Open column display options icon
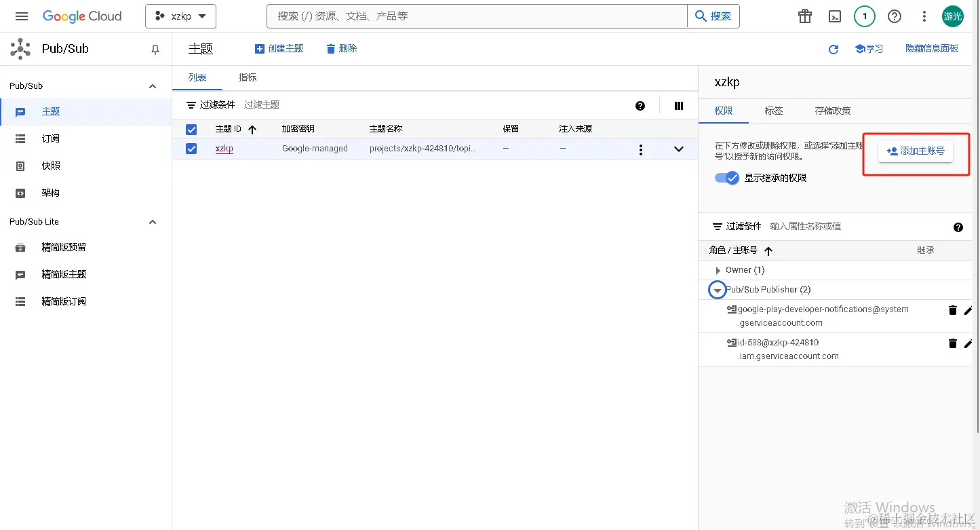The image size is (980, 530). coord(679,105)
